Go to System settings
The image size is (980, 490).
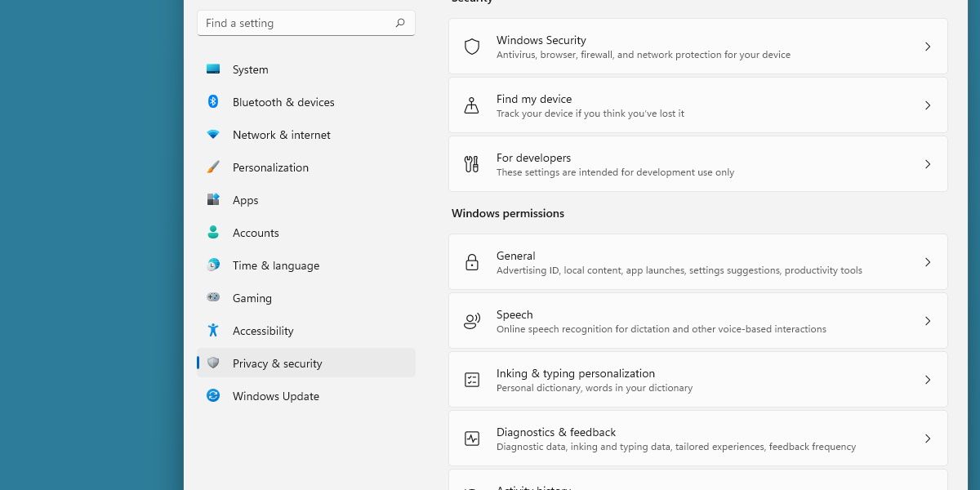(306, 69)
